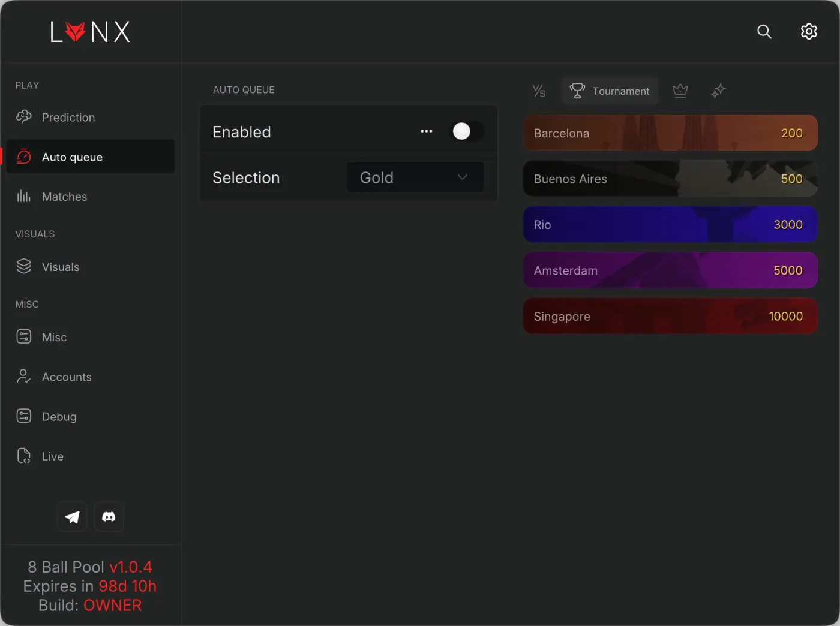This screenshot has height=626, width=840.
Task: Click the Debug sliders icon
Action: pyautogui.click(x=24, y=416)
